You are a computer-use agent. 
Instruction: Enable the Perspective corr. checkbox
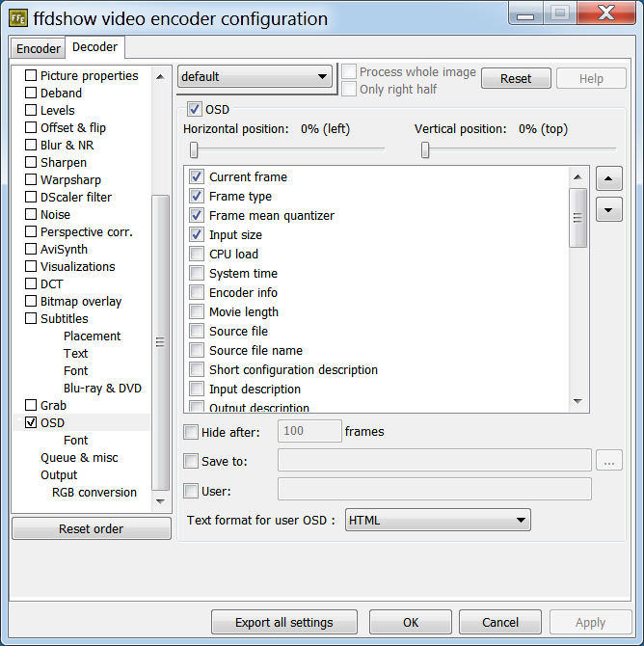pyautogui.click(x=31, y=231)
